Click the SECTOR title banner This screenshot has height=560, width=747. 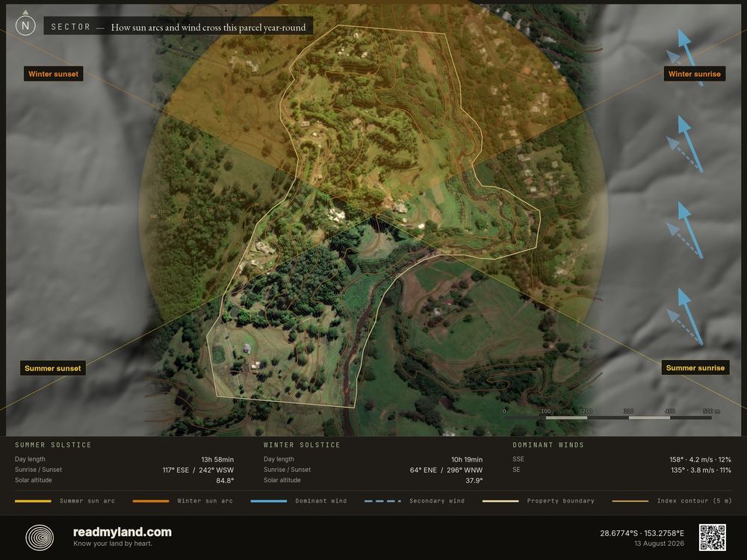tap(179, 27)
